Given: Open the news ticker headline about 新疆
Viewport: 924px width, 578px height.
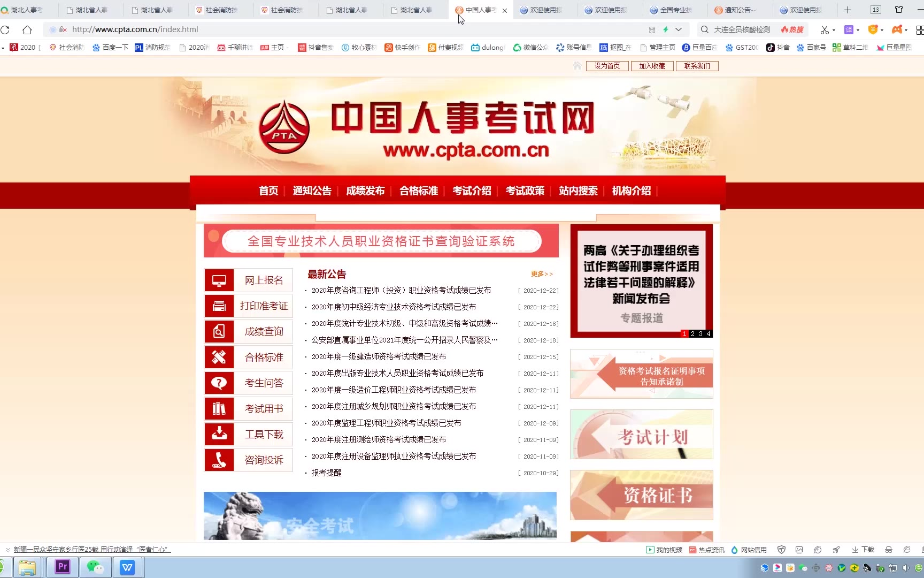Looking at the screenshot, I should coord(92,550).
